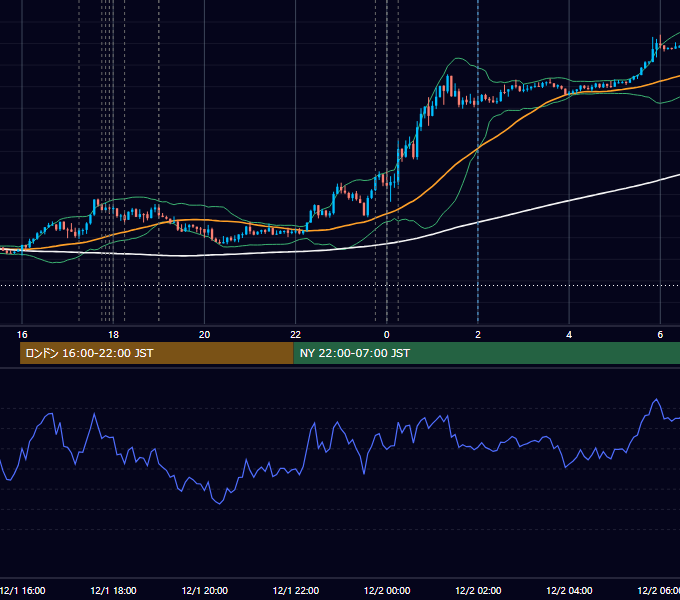Click the hour label 22 on time axis

[295, 335]
